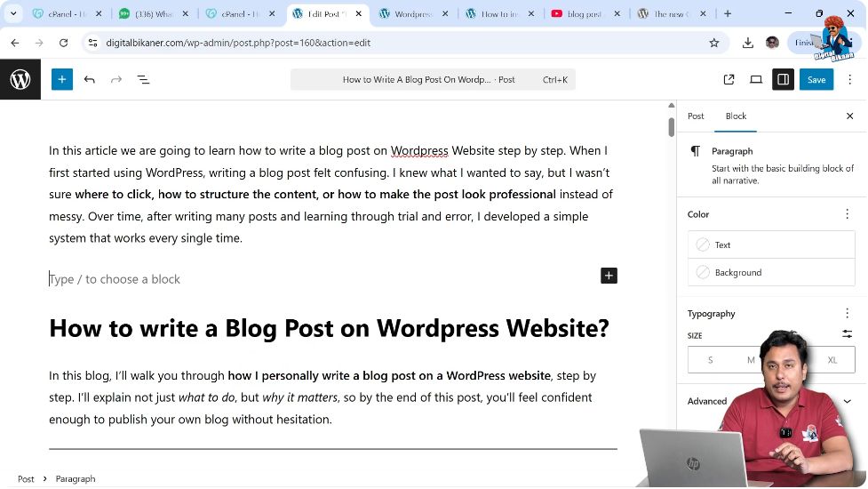Select the heading 'How to write a Blog Post'
Screen dimensions: 868x489
coord(329,328)
